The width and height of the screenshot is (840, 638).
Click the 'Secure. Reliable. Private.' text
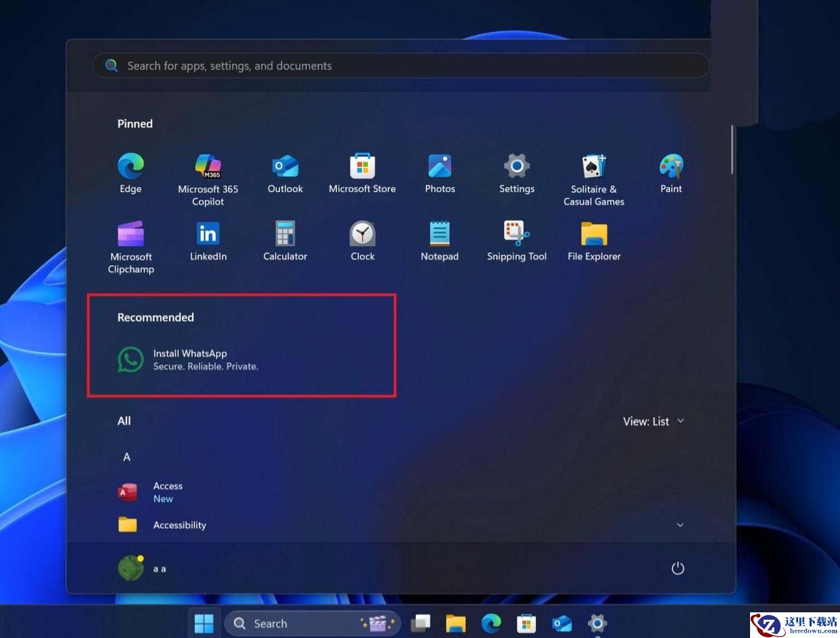click(x=206, y=366)
